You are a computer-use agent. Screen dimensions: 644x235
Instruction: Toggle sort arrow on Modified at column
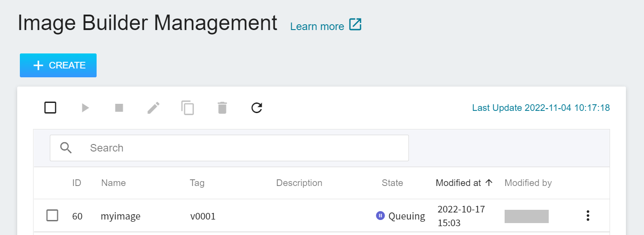[x=489, y=183]
